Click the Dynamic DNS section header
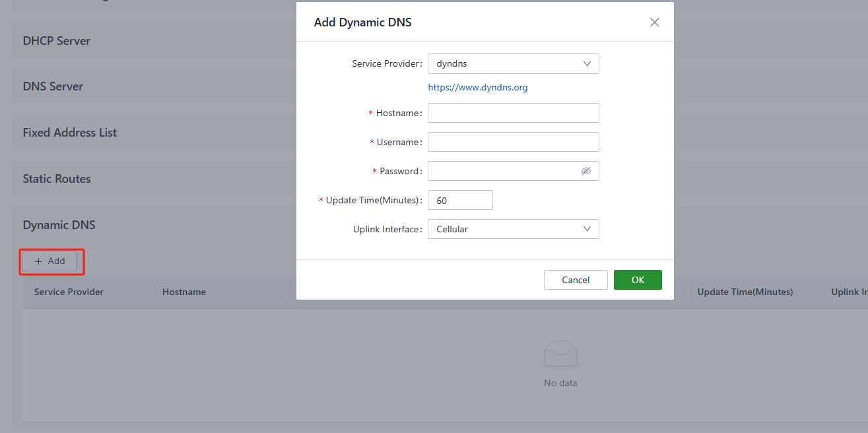The image size is (868, 433). (x=59, y=225)
